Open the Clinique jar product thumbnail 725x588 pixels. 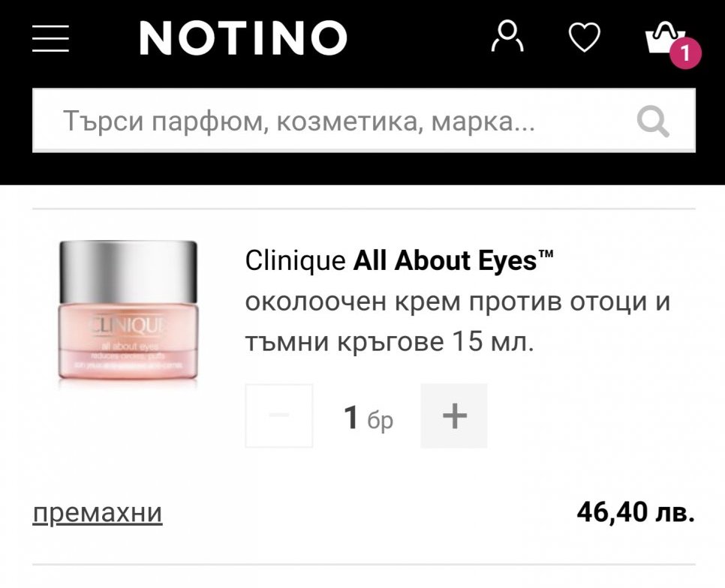pyautogui.click(x=128, y=310)
